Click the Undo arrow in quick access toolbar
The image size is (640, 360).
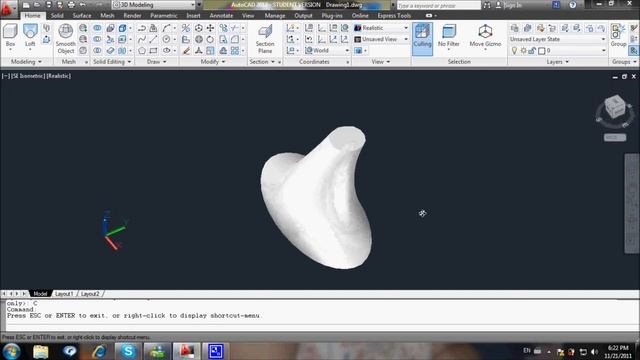click(82, 5)
